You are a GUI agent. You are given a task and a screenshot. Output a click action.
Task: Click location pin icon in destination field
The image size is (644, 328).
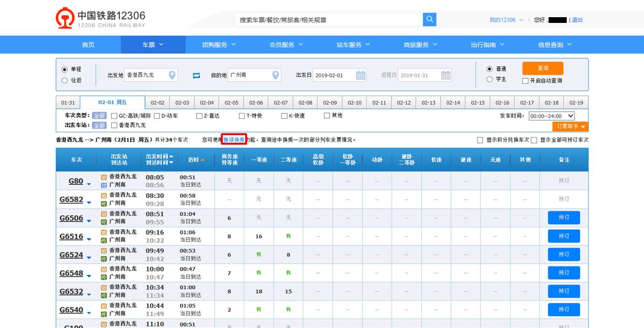[x=275, y=75]
